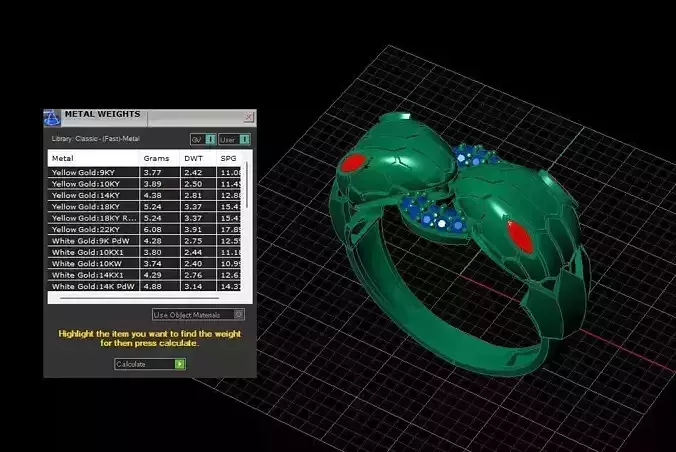Click the Calculate button
Image resolution: width=676 pixels, height=452 pixels.
pos(150,364)
